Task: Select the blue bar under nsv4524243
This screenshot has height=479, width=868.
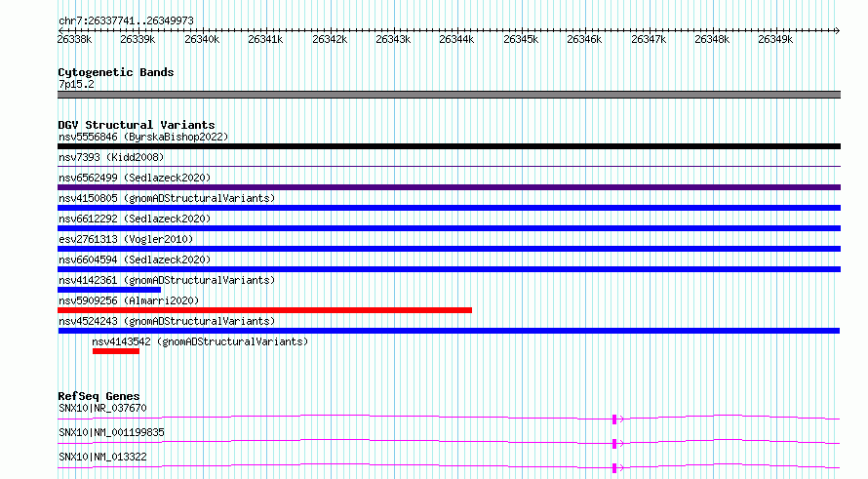Action: click(449, 331)
